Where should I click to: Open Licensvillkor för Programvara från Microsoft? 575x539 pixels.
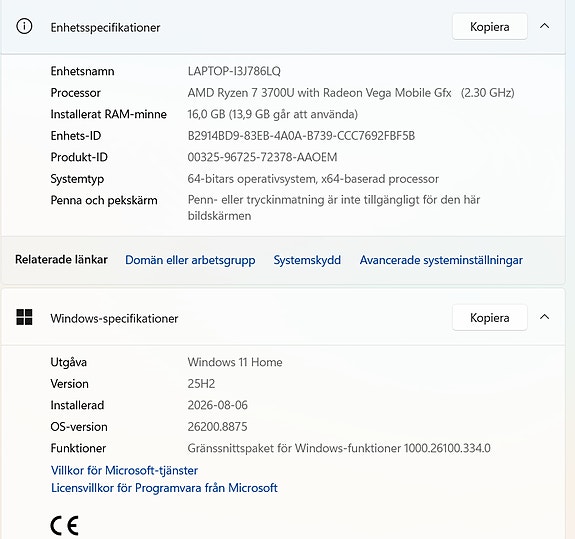click(164, 488)
